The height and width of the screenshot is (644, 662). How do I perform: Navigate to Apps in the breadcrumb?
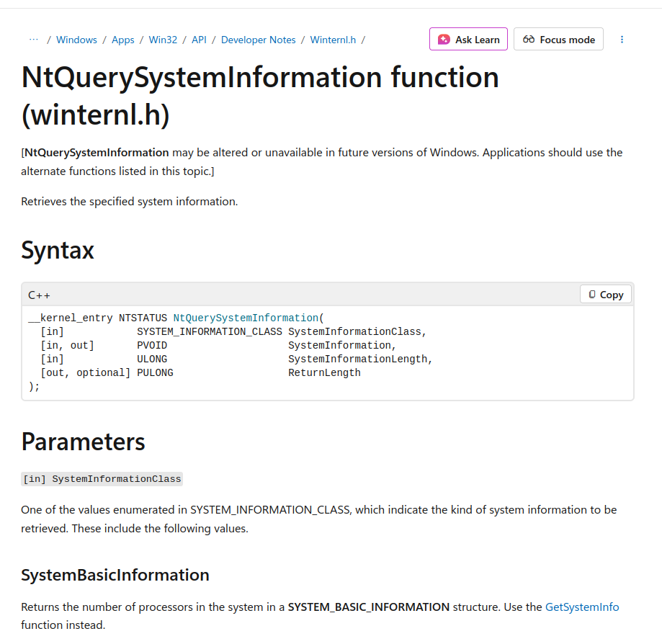point(122,40)
